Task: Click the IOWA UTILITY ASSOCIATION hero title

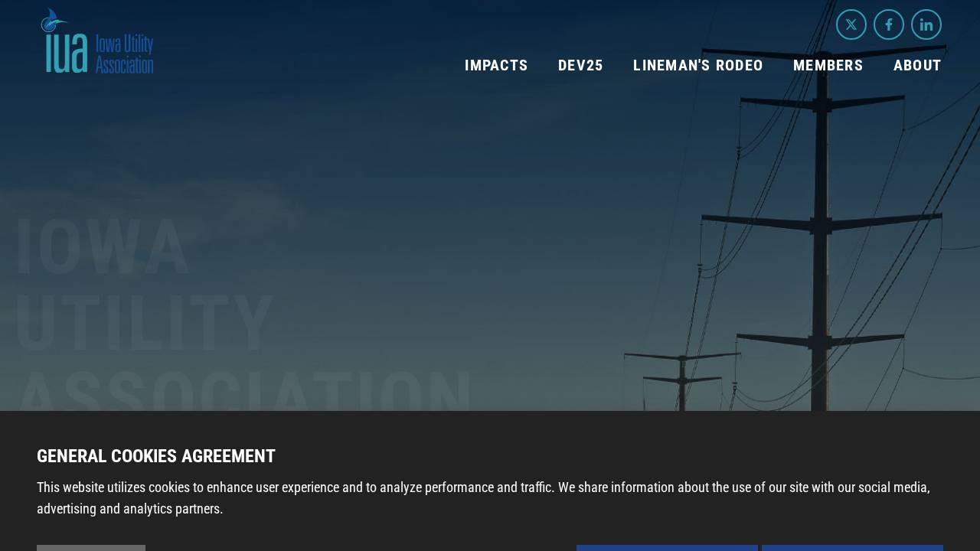Action: coord(243,314)
